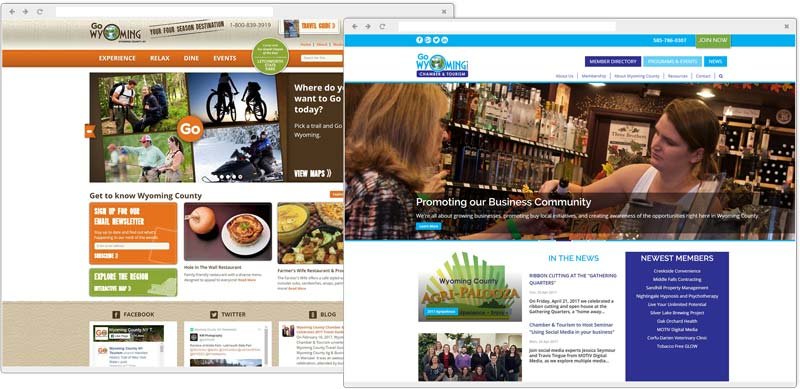The height and width of the screenshot is (389, 800).
Task: Click the Twitter icon in the blue top bar
Action: click(x=436, y=40)
